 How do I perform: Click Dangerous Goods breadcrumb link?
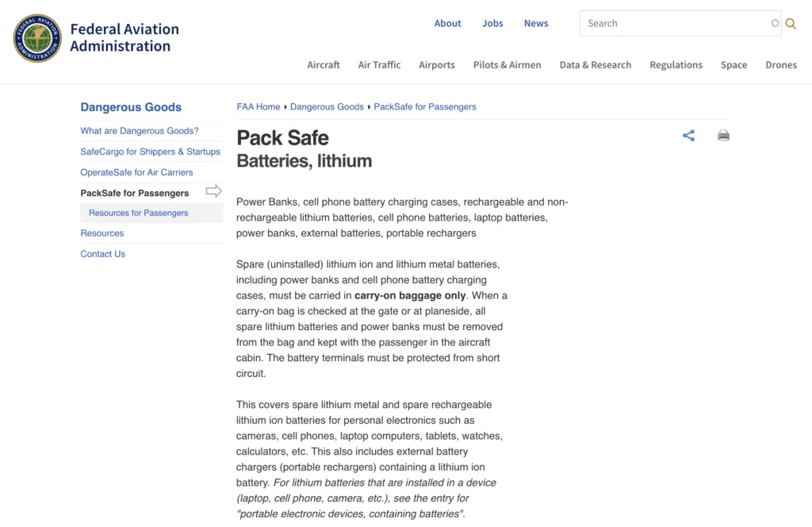coord(327,106)
